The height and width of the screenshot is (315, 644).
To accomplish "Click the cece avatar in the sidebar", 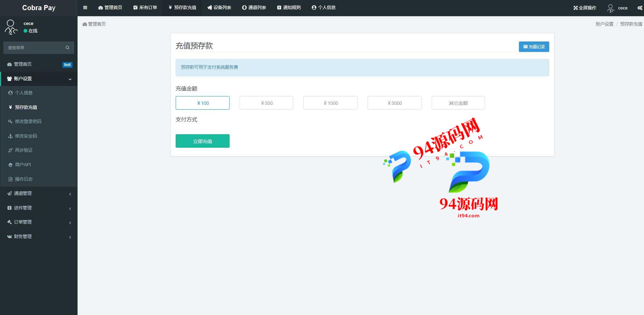I will 11,27.
